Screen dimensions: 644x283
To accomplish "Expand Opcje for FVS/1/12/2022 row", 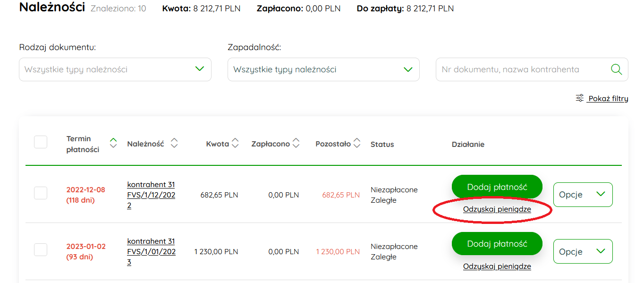I will (583, 195).
